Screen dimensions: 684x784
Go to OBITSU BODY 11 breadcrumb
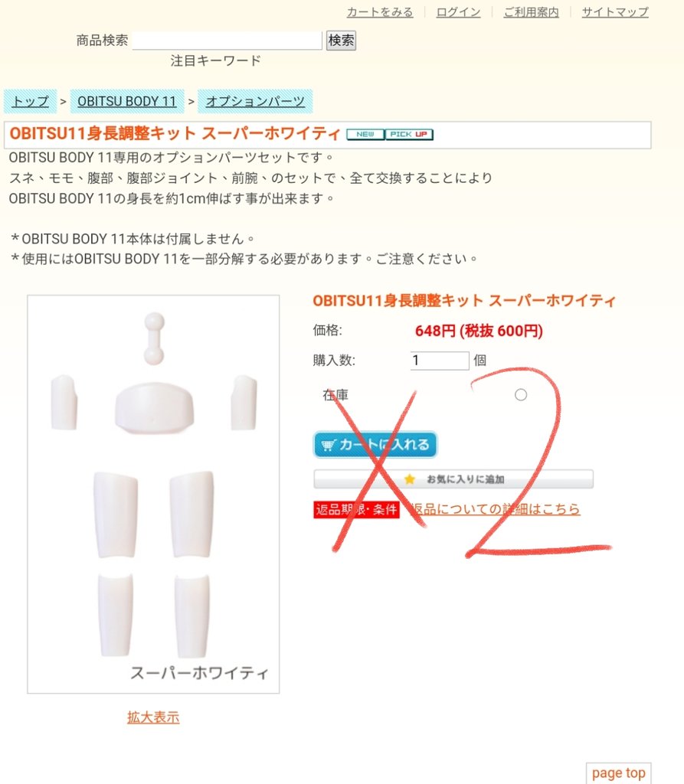(127, 102)
